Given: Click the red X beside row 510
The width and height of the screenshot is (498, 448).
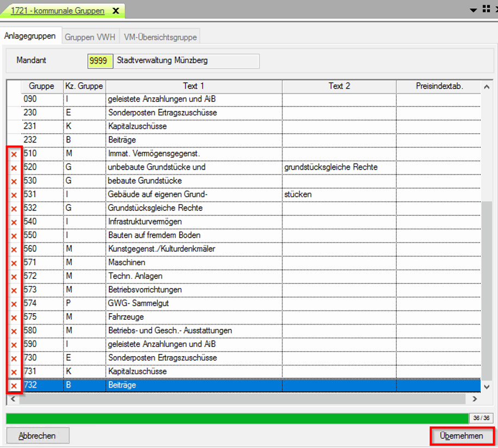Looking at the screenshot, I should (14, 154).
